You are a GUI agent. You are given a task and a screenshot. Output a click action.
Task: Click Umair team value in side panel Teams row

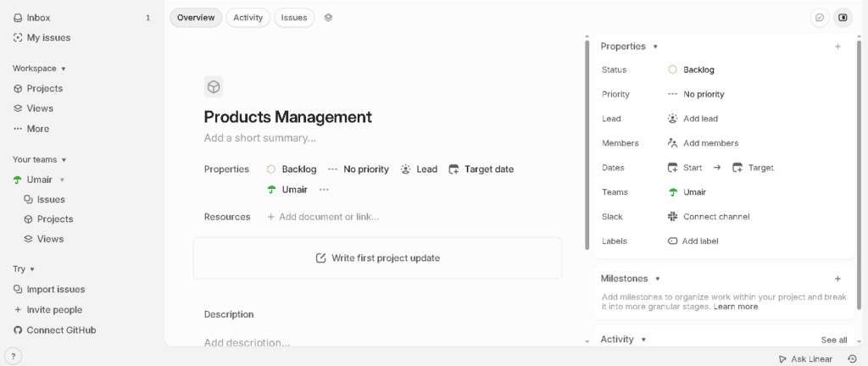pos(687,192)
